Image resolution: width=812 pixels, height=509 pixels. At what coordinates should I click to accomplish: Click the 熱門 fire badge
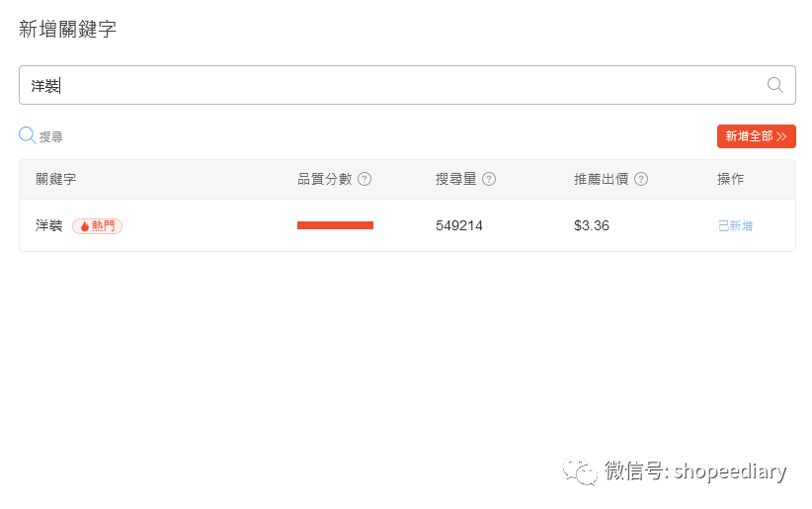[x=97, y=226]
